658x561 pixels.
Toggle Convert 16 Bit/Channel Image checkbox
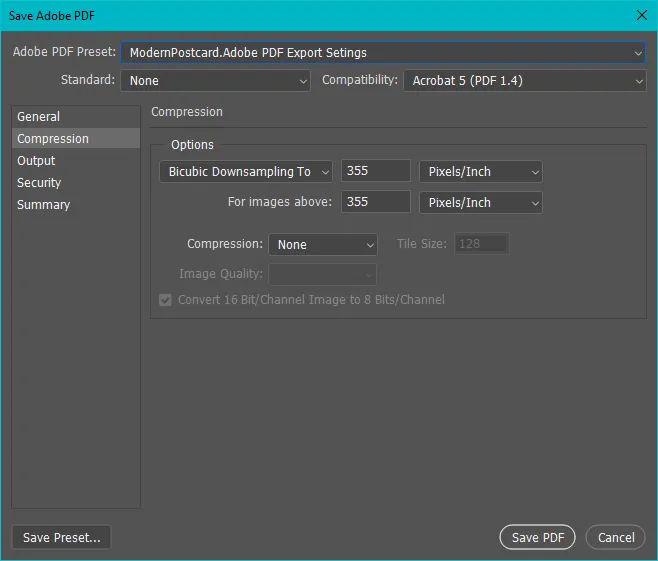click(165, 300)
